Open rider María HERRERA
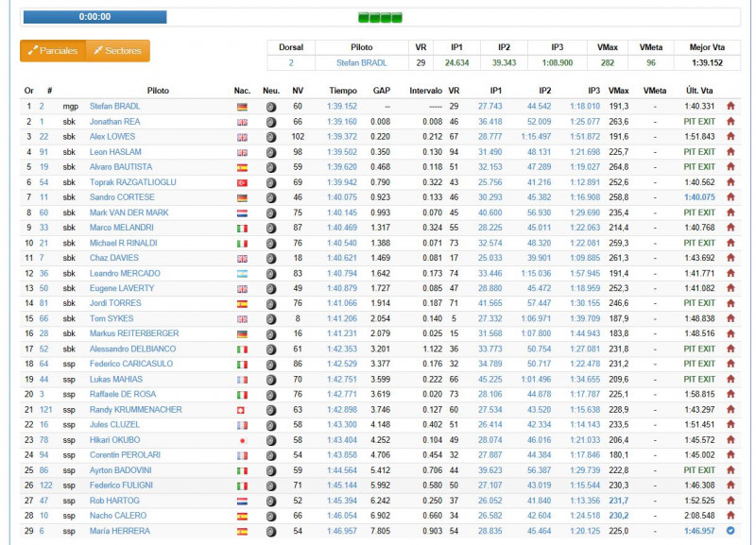 pyautogui.click(x=120, y=531)
